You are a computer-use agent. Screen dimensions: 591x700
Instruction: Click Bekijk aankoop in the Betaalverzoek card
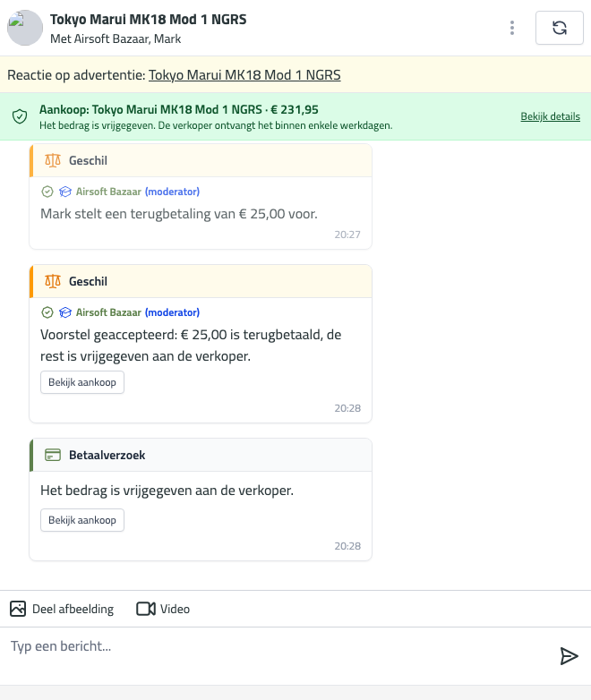pyautogui.click(x=82, y=520)
